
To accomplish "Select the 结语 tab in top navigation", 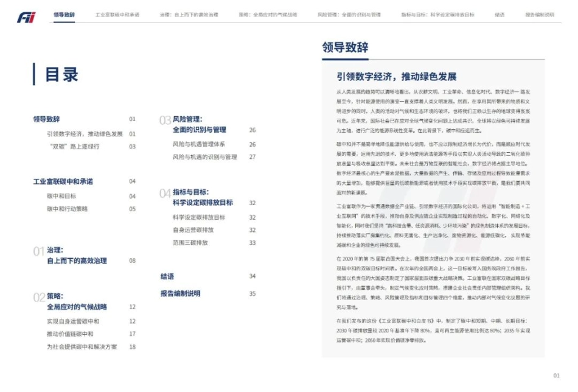I will click(x=500, y=15).
